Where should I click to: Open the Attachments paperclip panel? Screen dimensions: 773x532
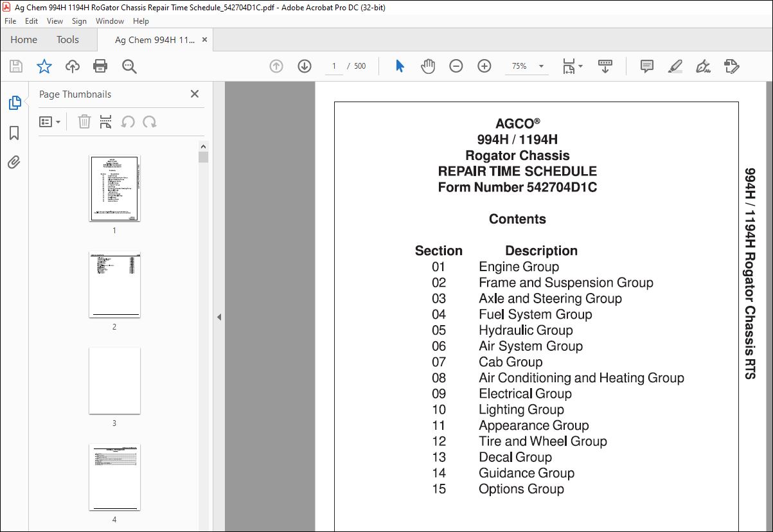pyautogui.click(x=14, y=162)
